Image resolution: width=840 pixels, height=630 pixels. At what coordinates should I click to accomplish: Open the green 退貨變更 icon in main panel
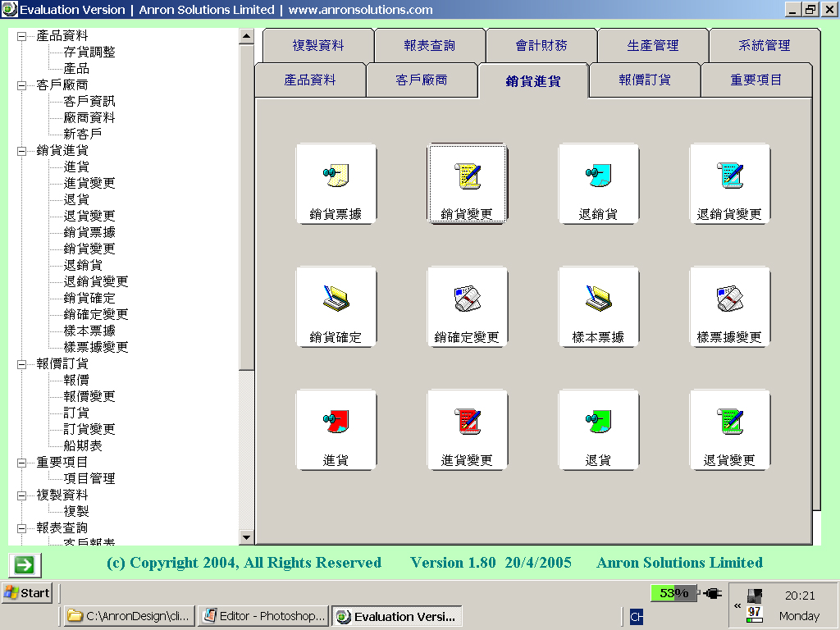[729, 429]
